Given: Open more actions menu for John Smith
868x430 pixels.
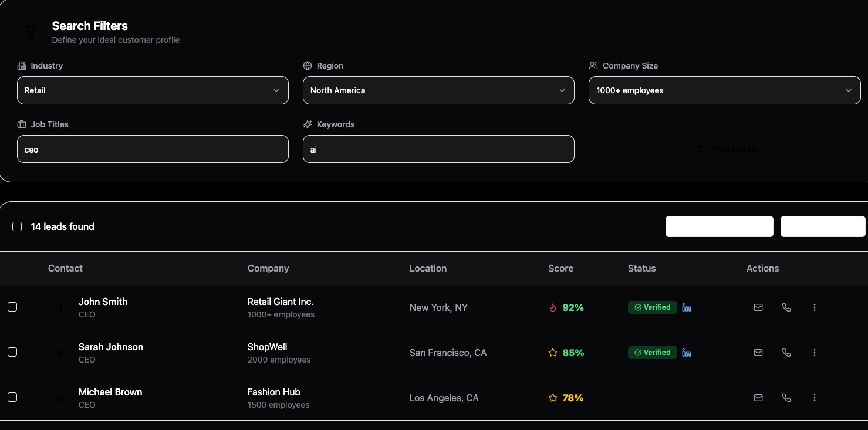Looking at the screenshot, I should coord(814,307).
